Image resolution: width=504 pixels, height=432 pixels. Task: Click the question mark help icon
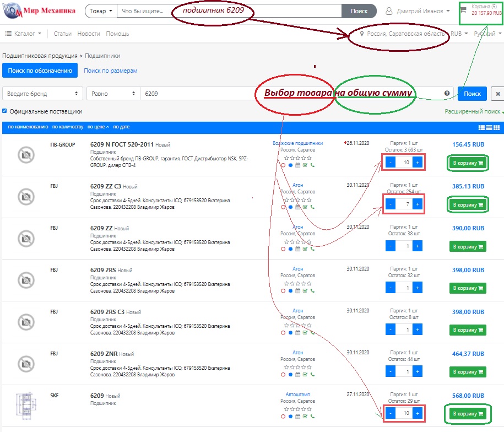tap(447, 93)
